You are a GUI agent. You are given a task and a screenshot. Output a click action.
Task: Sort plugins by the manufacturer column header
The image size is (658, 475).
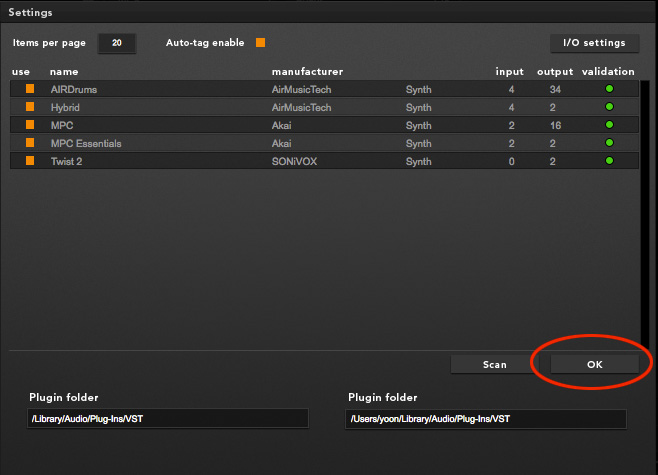click(307, 72)
